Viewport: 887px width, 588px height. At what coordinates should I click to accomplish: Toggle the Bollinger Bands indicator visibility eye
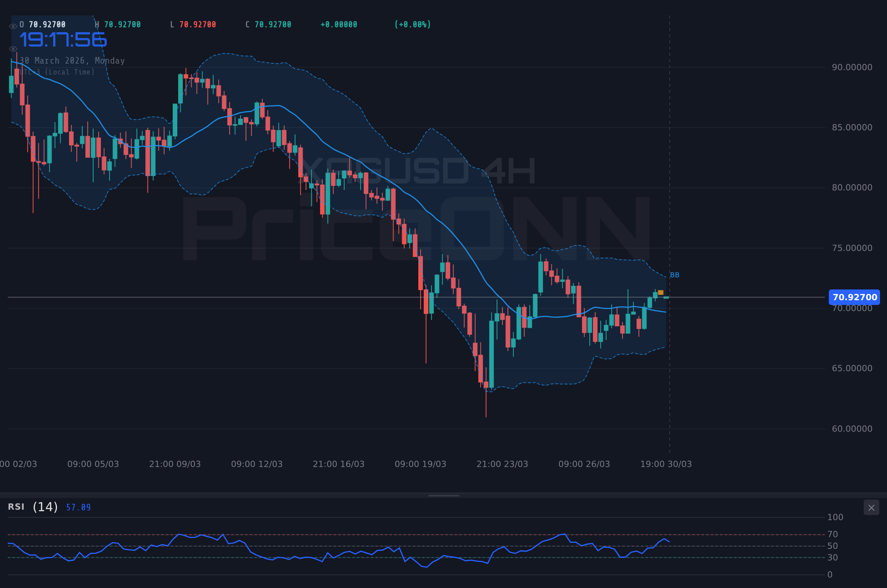point(13,49)
